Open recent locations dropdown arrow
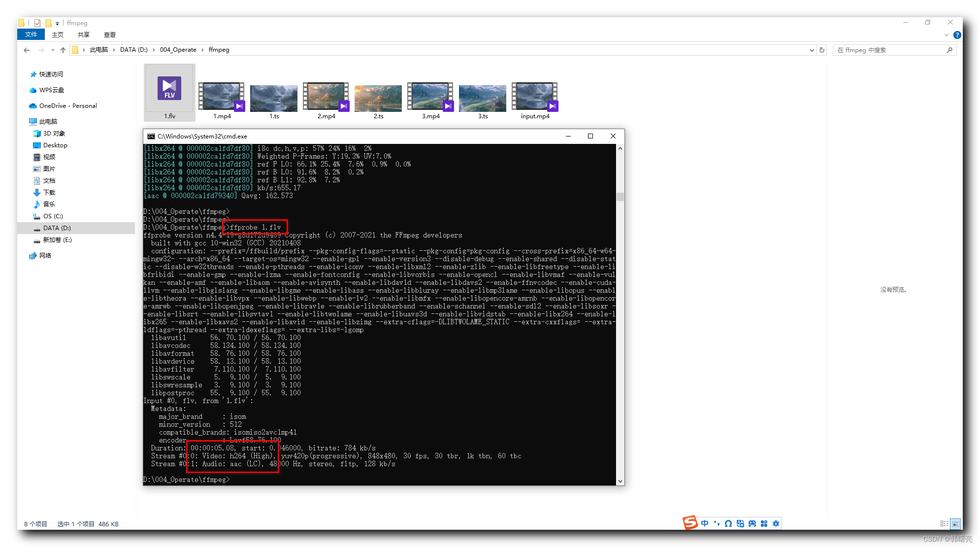 point(53,50)
